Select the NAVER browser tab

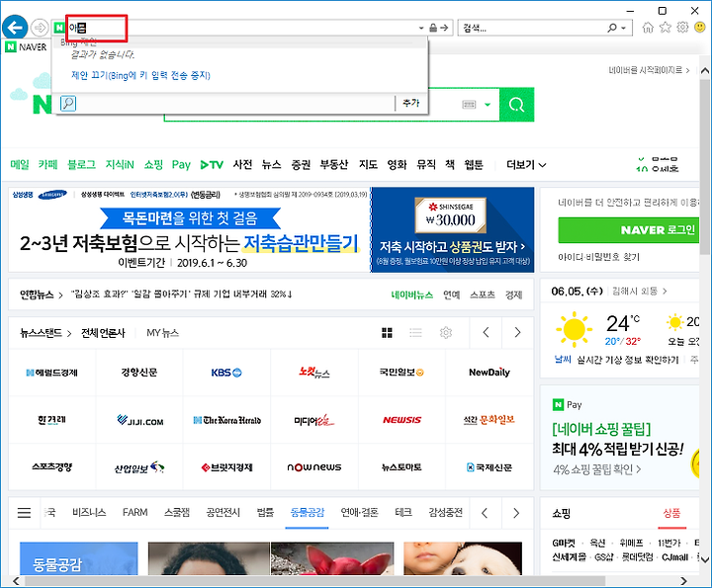click(27, 46)
